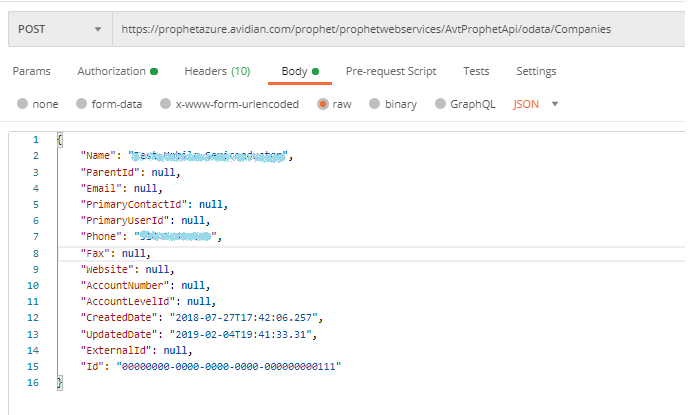Click the "AccountLevelId" key
Image resolution: width=688 pixels, height=415 pixels.
[128, 302]
